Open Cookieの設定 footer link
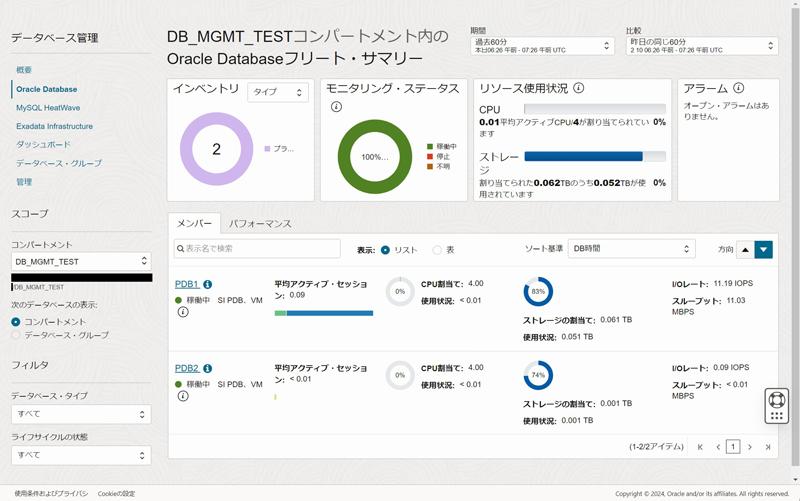 (x=116, y=493)
